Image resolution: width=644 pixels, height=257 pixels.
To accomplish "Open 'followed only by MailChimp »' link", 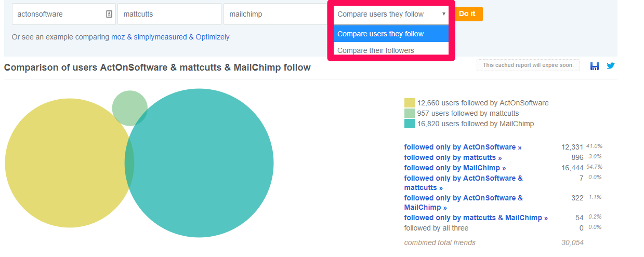I will 455,168.
